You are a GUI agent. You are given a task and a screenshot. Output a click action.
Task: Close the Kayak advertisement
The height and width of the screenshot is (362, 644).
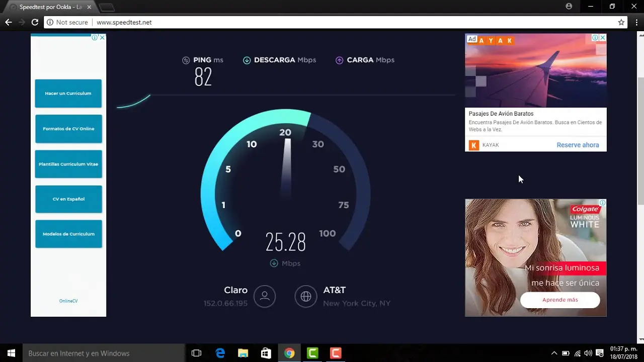click(603, 38)
